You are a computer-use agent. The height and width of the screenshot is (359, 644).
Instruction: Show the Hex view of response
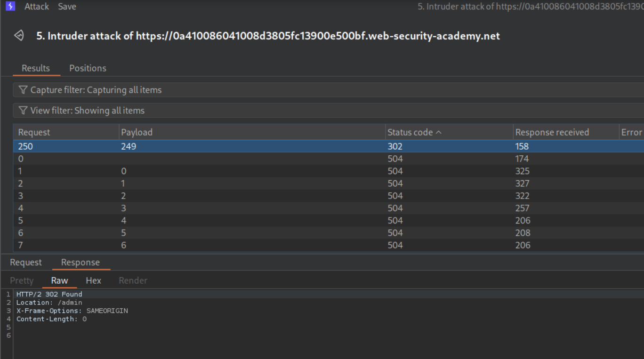93,280
